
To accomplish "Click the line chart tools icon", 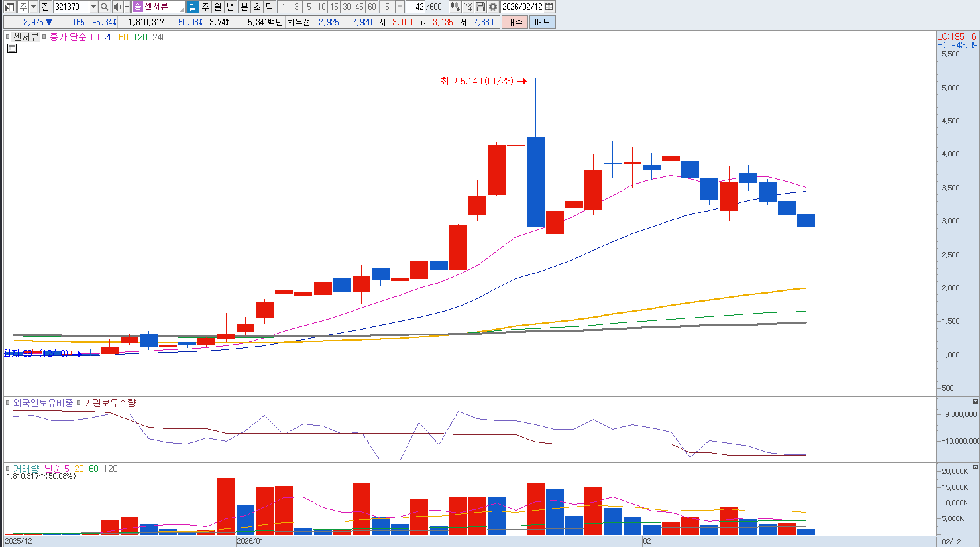I will click(468, 7).
